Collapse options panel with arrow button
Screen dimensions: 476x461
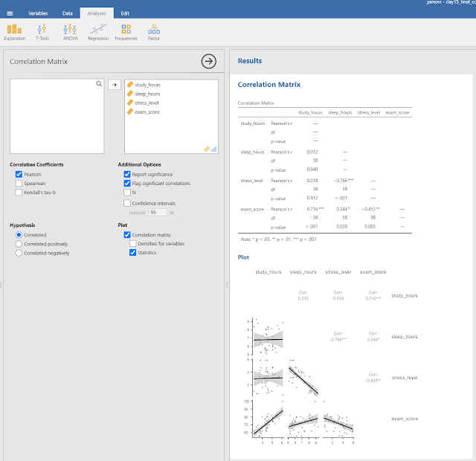209,61
